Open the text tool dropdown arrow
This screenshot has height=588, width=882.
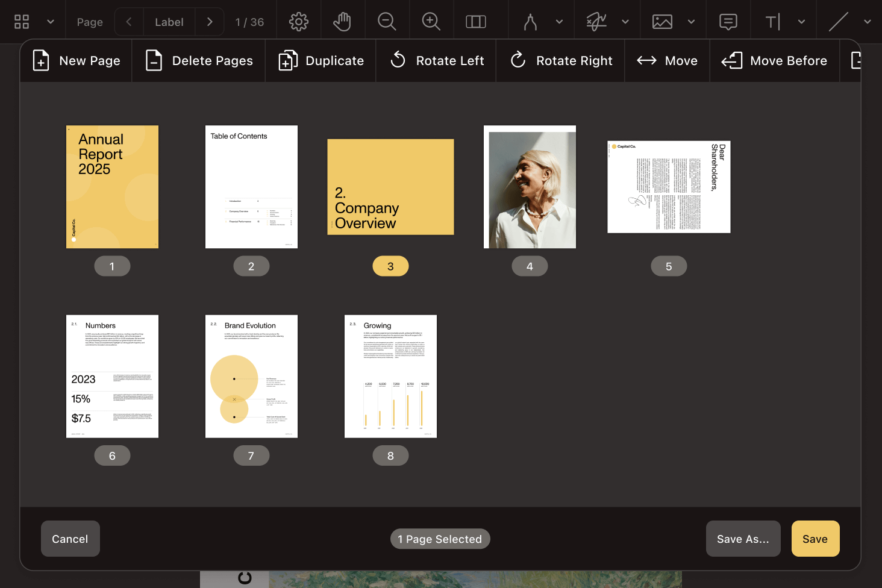click(801, 22)
